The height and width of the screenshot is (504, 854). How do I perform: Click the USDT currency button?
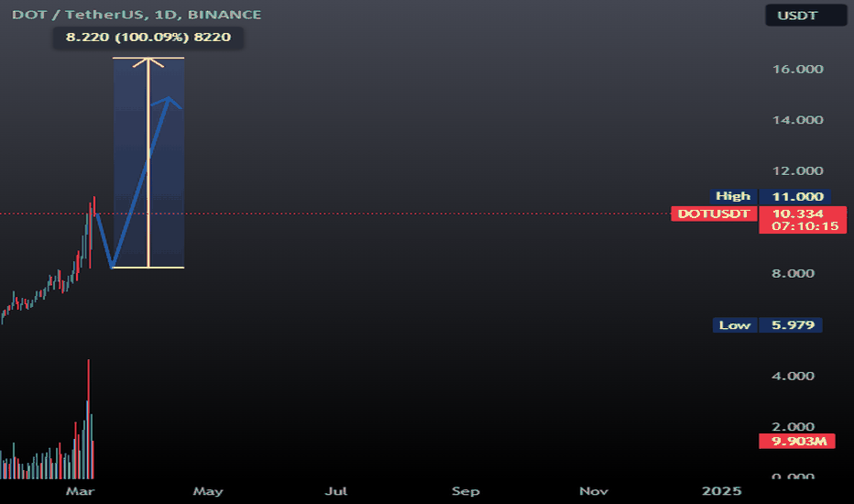click(x=805, y=16)
